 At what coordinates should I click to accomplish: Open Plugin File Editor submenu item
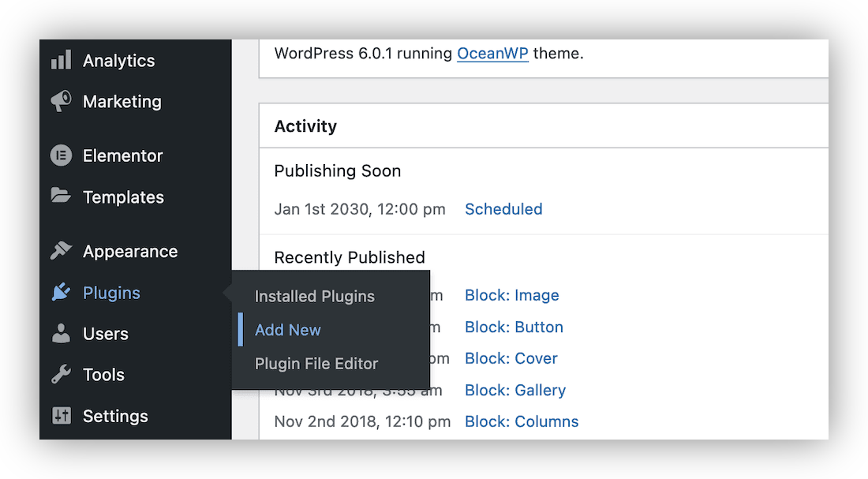tap(316, 364)
